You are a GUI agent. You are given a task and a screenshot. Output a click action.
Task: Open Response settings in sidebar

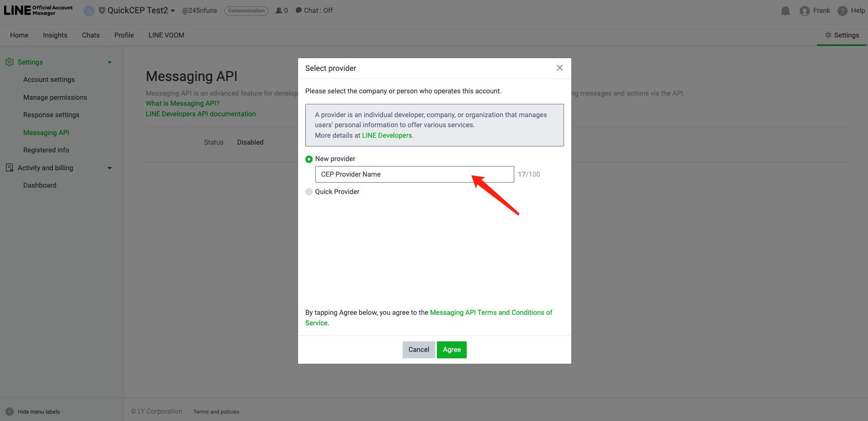click(51, 115)
